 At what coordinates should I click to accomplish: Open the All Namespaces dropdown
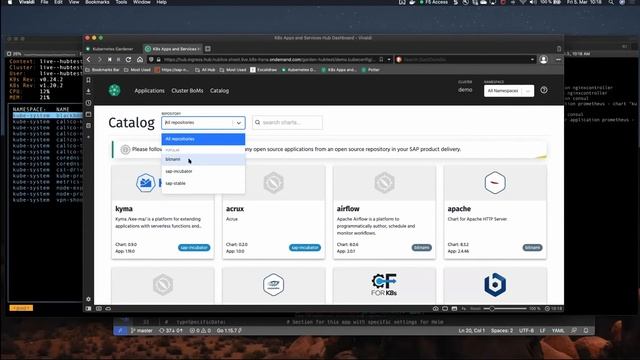point(509,91)
